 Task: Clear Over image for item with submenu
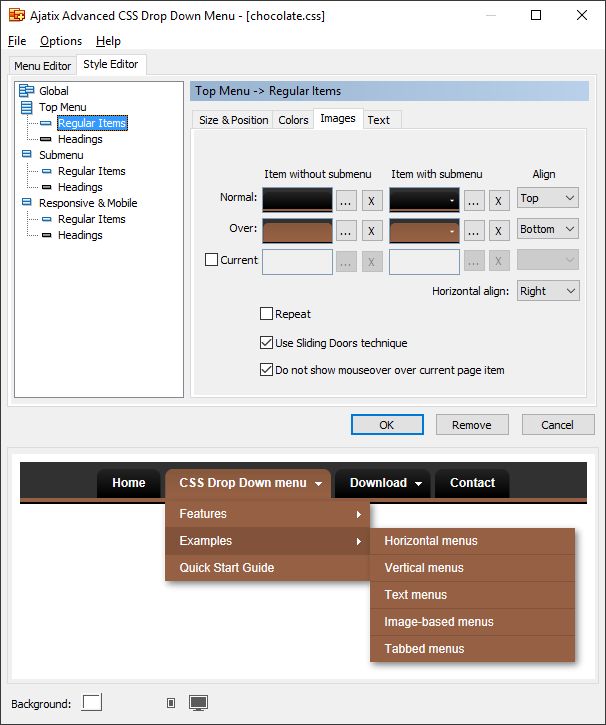[x=499, y=231]
